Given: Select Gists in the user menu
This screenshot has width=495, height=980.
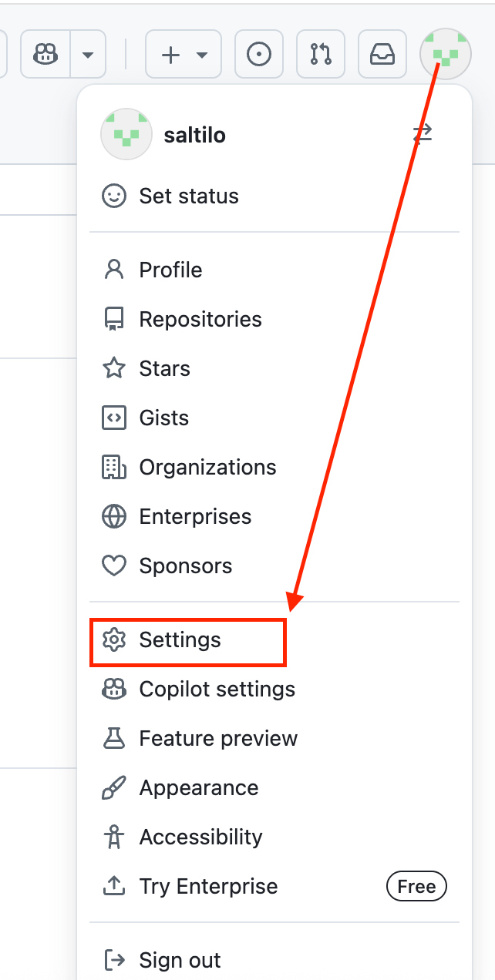Looking at the screenshot, I should 163,418.
